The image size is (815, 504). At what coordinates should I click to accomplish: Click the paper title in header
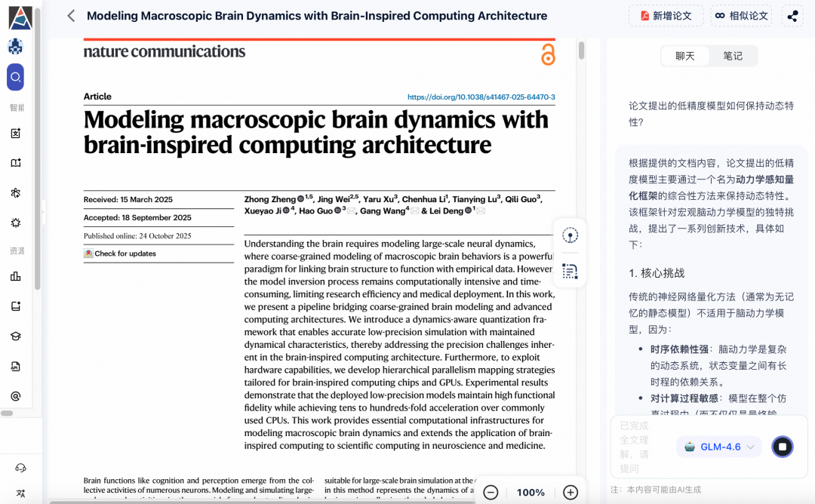316,16
